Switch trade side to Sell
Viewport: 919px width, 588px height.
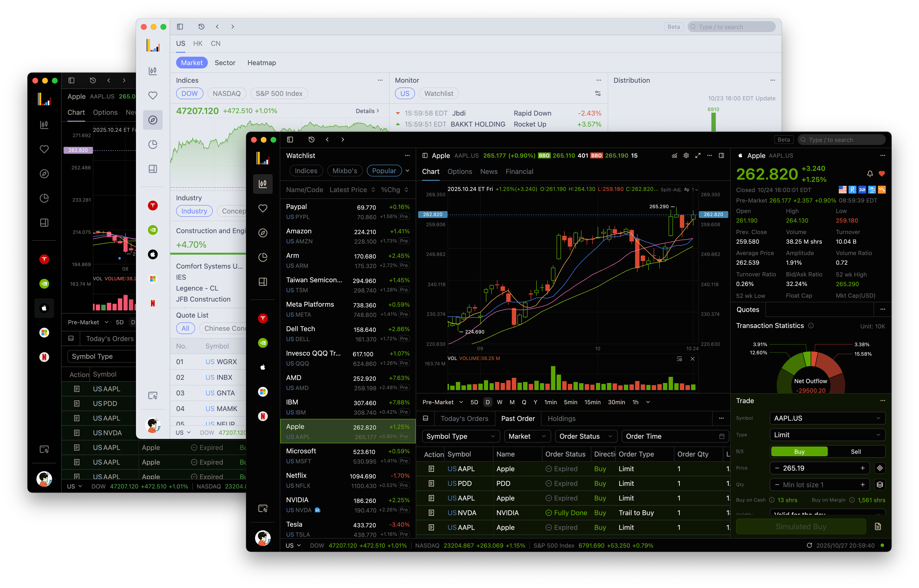(x=856, y=452)
